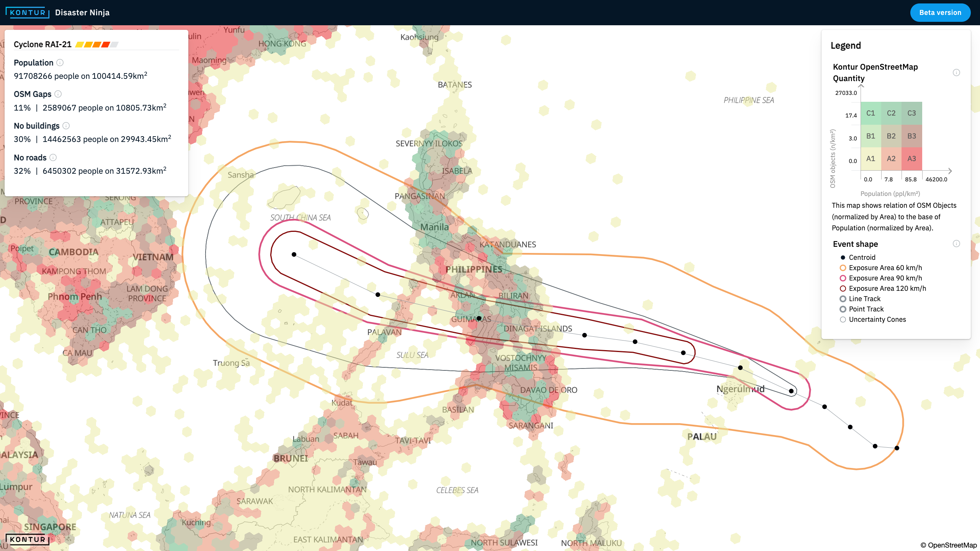
Task: Click the BRUNEI map label
Action: click(x=291, y=458)
